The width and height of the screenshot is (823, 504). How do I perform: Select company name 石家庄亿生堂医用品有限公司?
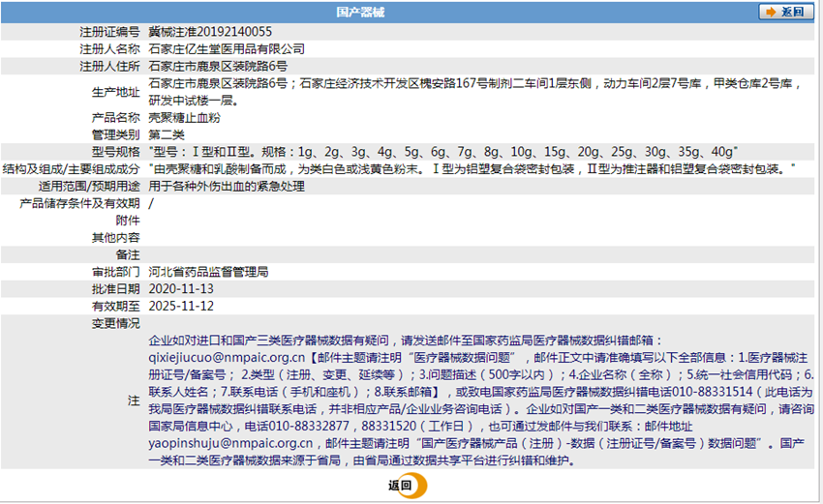coord(227,48)
